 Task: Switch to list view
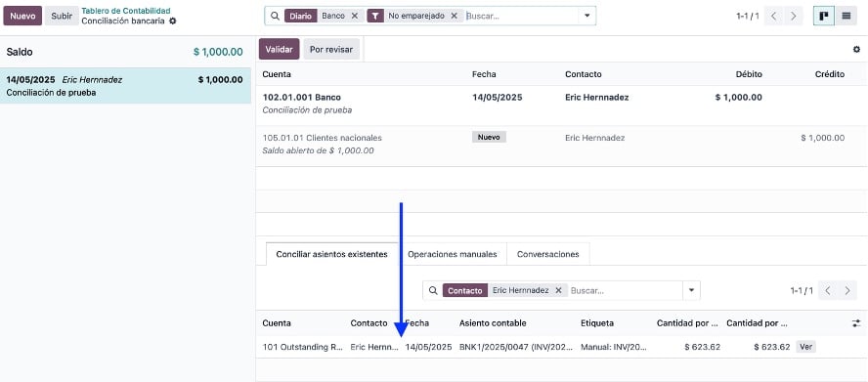846,16
